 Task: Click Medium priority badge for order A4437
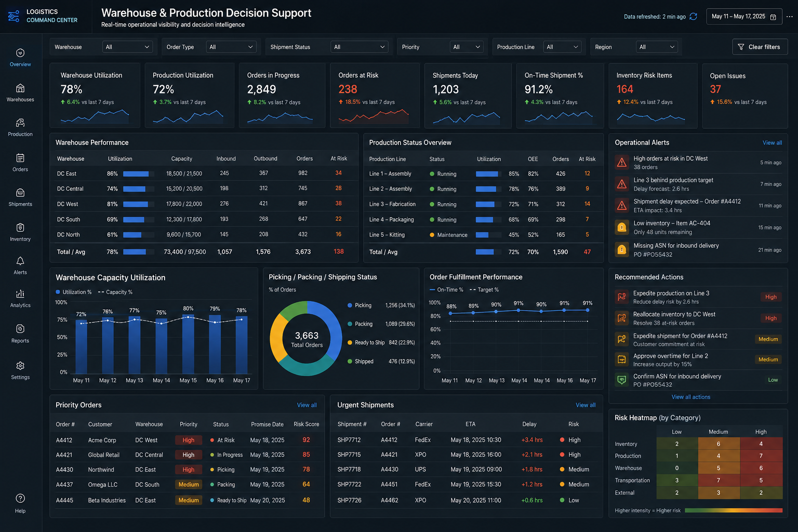[x=189, y=485]
